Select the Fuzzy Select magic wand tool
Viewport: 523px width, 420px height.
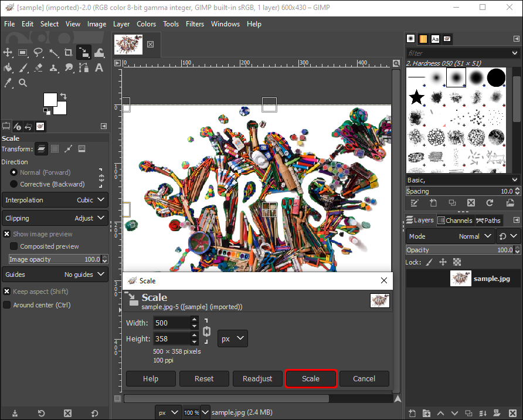tap(54, 53)
